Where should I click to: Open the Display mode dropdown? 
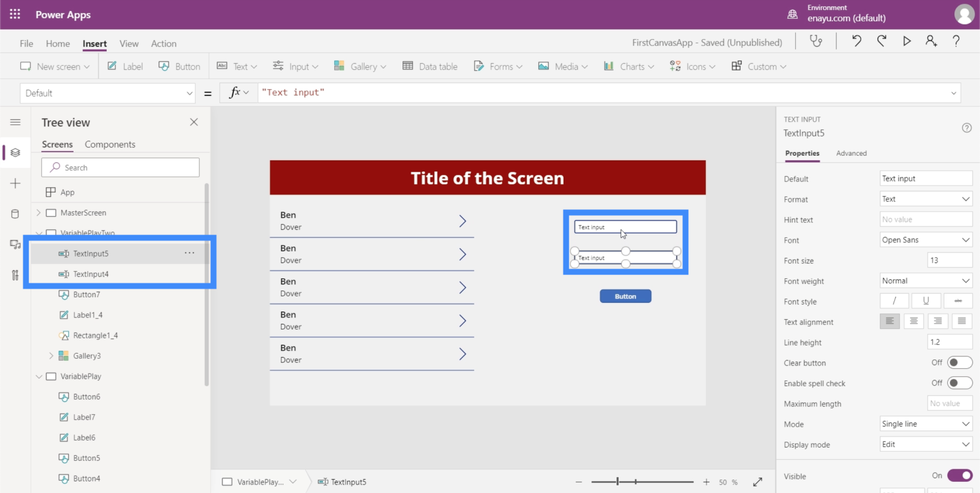tap(926, 444)
